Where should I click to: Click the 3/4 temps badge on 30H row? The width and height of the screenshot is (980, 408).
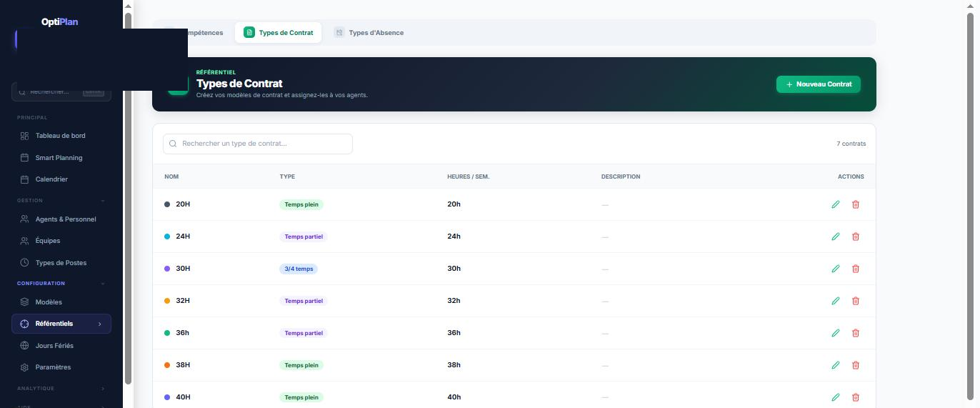299,269
